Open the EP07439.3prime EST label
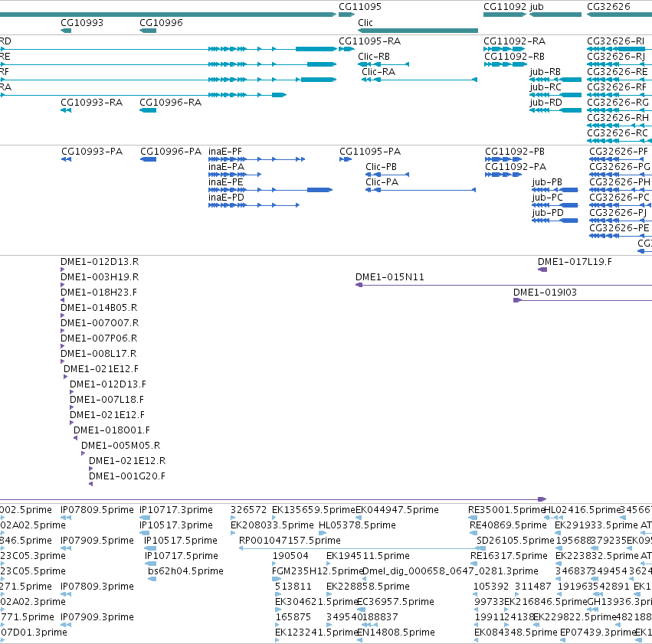 (x=598, y=633)
